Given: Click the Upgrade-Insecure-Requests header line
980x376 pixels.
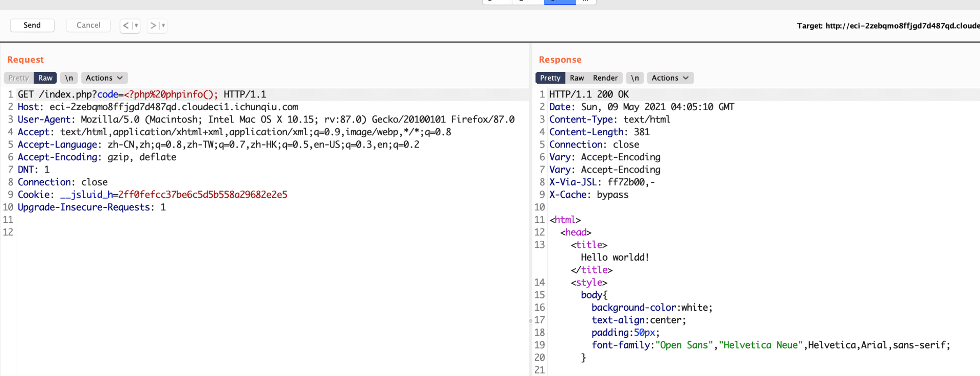Looking at the screenshot, I should [92, 207].
